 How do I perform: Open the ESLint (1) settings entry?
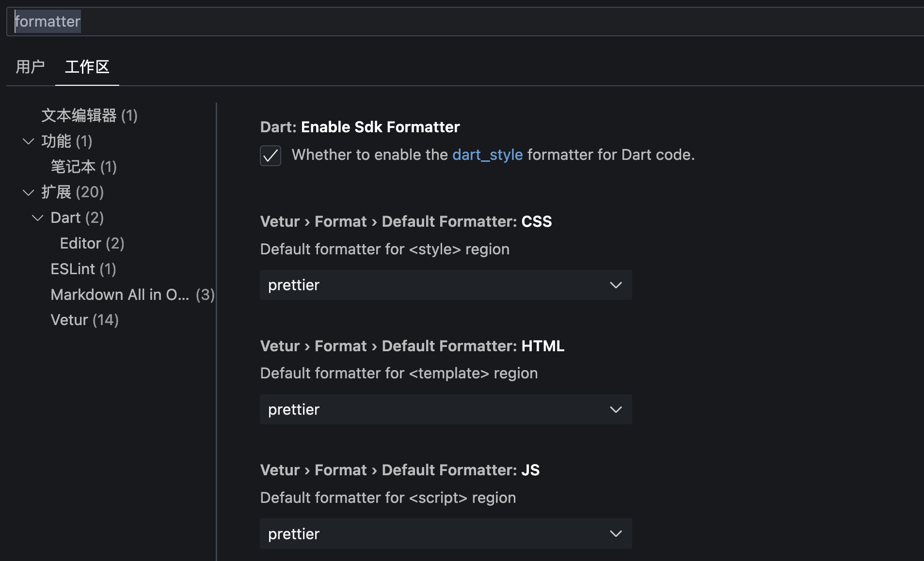83,269
